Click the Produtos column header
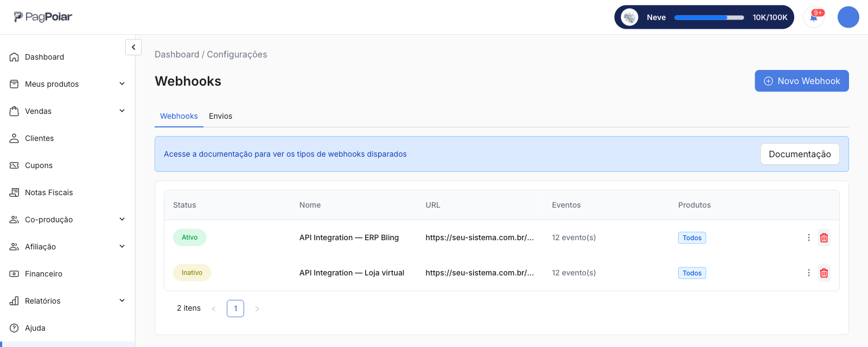The height and width of the screenshot is (347, 868). (x=694, y=205)
